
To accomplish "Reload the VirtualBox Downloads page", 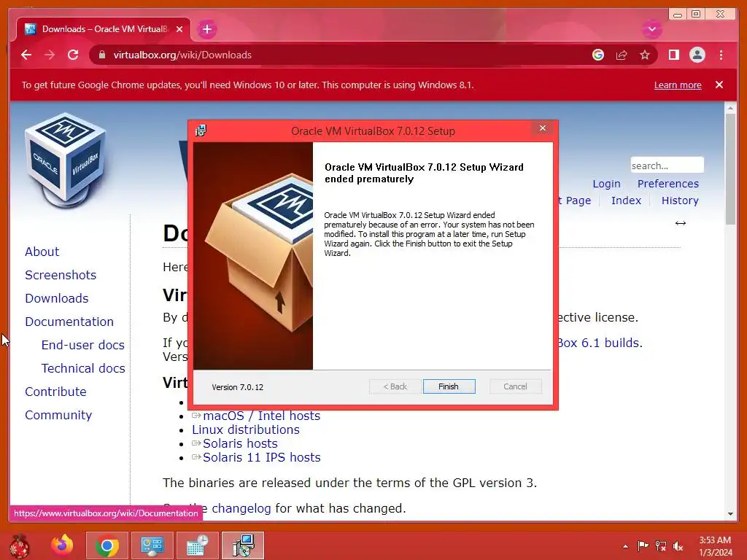I will pyautogui.click(x=73, y=55).
